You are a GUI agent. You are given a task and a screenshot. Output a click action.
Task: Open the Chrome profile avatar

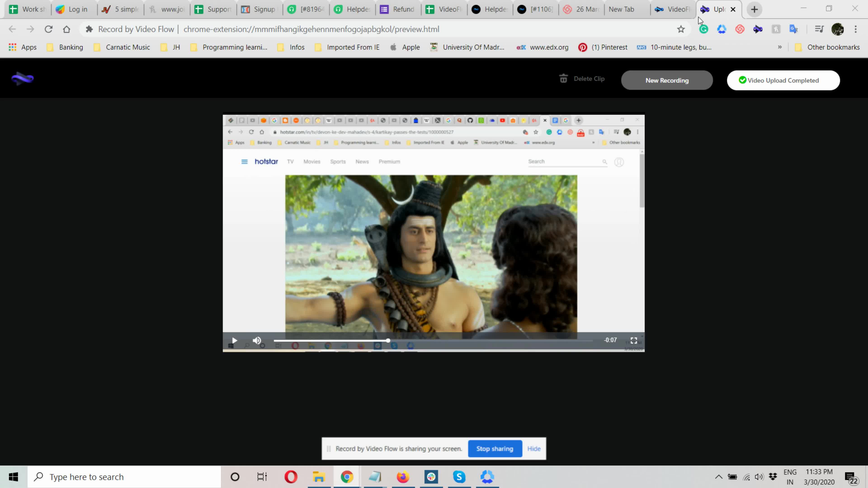(x=838, y=29)
